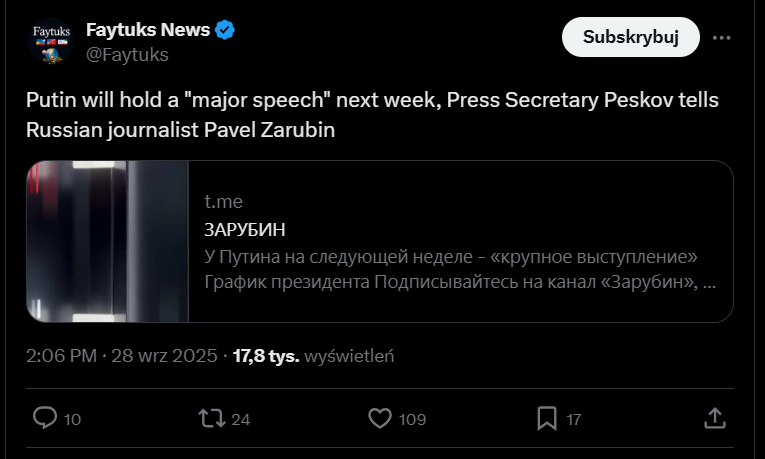The height and width of the screenshot is (459, 765).
Task: Bookmark this post with the bookmark icon
Action: (x=547, y=419)
